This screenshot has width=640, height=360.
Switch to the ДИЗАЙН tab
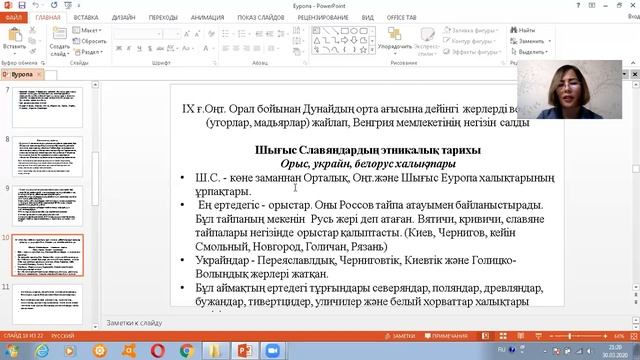tap(123, 18)
